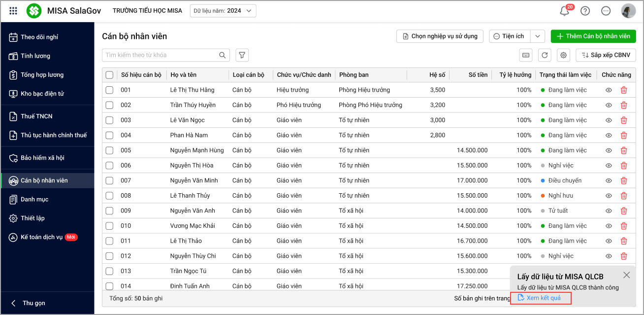Select the checkbox for row 007

tap(109, 180)
